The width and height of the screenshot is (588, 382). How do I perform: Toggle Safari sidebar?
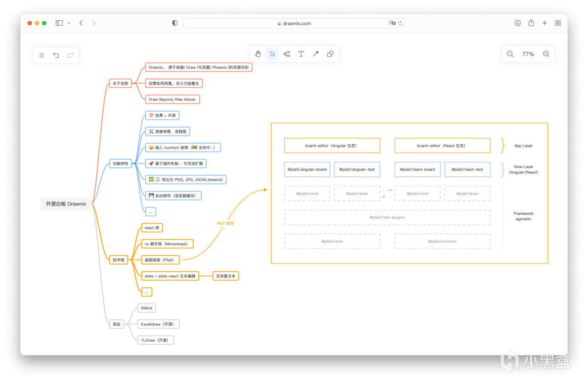pos(59,23)
